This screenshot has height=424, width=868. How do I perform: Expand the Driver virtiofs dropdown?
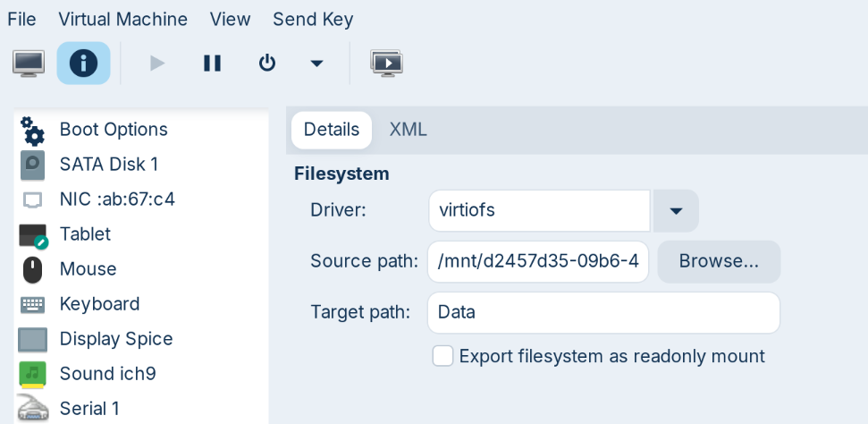click(676, 211)
